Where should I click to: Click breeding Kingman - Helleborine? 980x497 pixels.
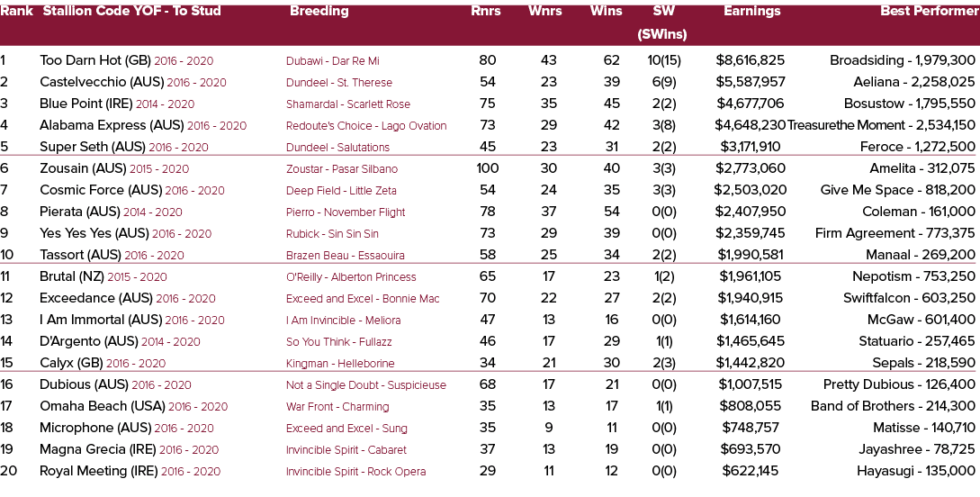(x=341, y=363)
